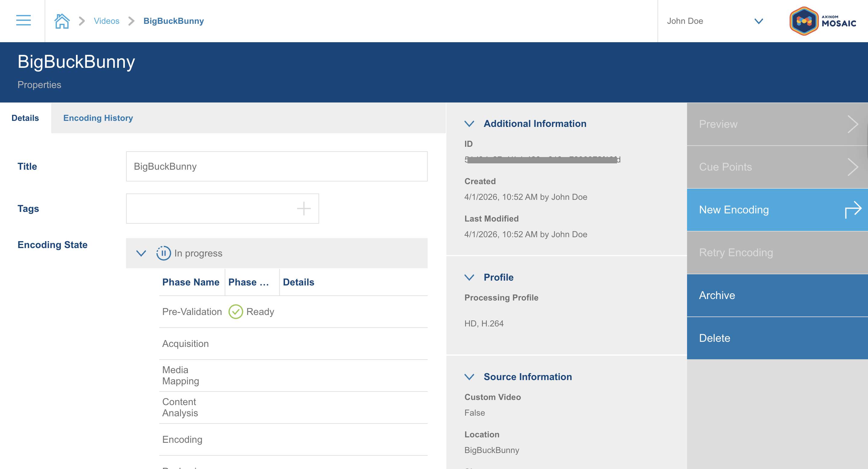Image resolution: width=868 pixels, height=469 pixels.
Task: Click the home icon in breadcrumb
Action: click(x=62, y=20)
